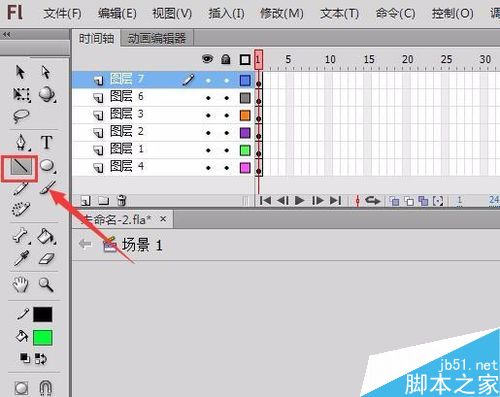Select the Free Transform tool
The height and width of the screenshot is (397, 500).
click(21, 95)
